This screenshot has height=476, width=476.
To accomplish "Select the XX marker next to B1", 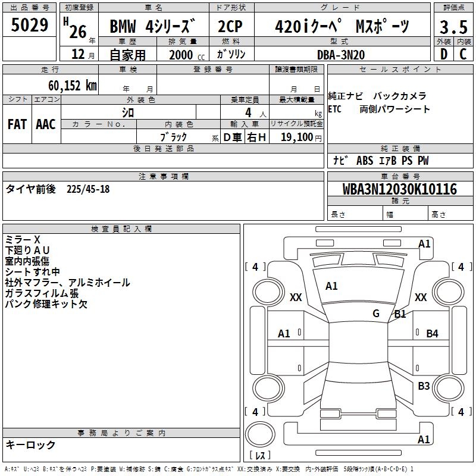I will click(420, 297).
